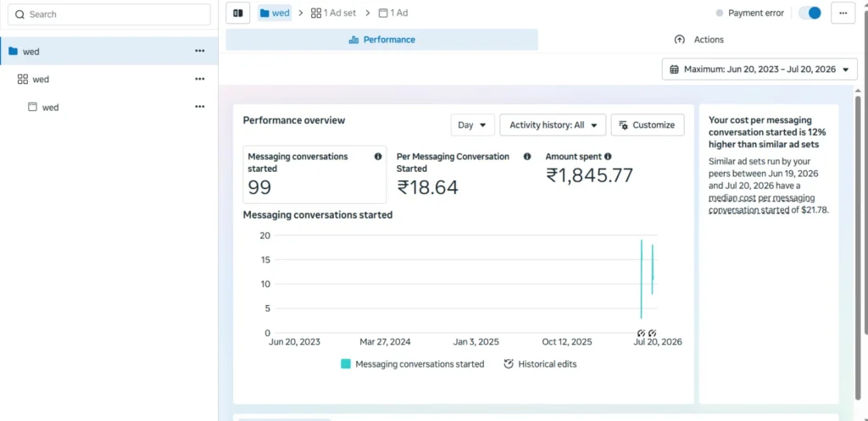Click the calendar icon in date range
The height and width of the screenshot is (421, 868).
674,69
